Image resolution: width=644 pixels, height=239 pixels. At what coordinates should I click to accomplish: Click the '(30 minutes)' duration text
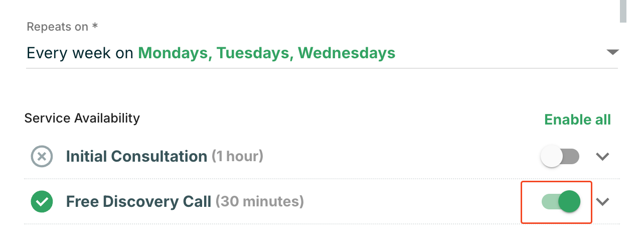coord(260,202)
